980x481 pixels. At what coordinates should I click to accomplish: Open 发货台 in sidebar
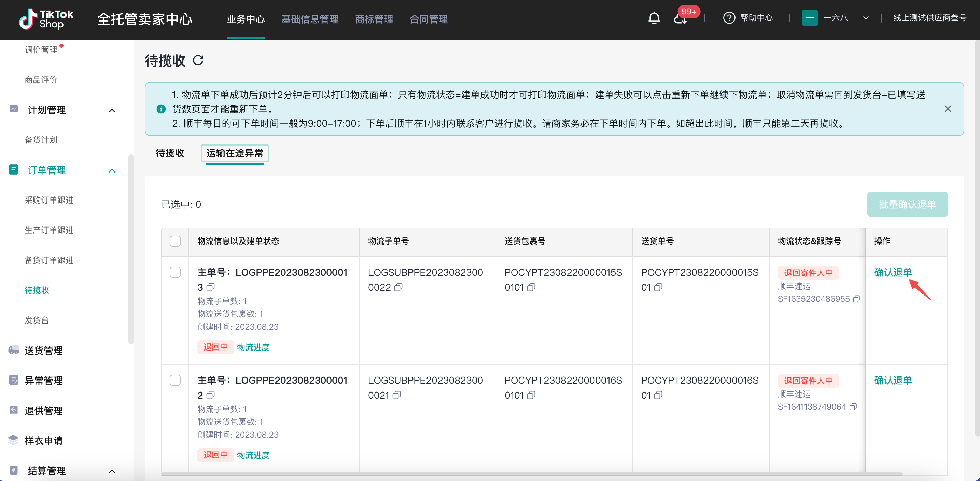point(37,320)
